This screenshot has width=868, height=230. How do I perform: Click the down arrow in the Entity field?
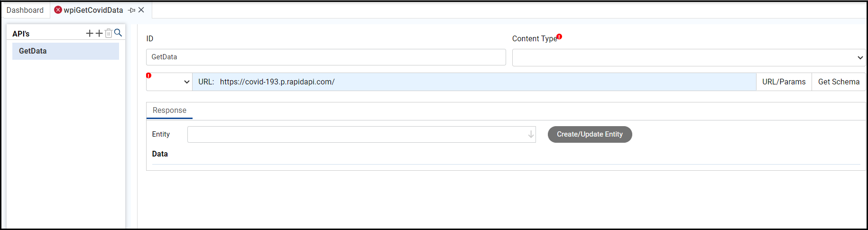tap(531, 135)
